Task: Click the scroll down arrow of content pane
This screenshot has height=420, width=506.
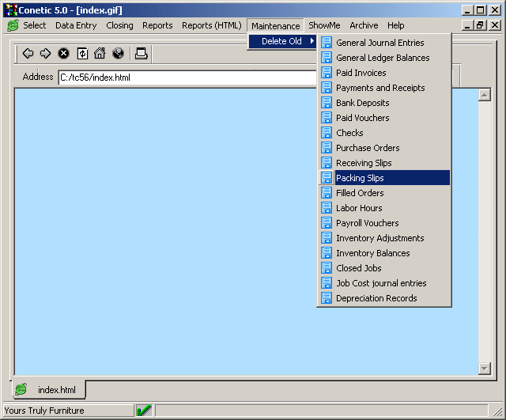Action: pyautogui.click(x=485, y=369)
